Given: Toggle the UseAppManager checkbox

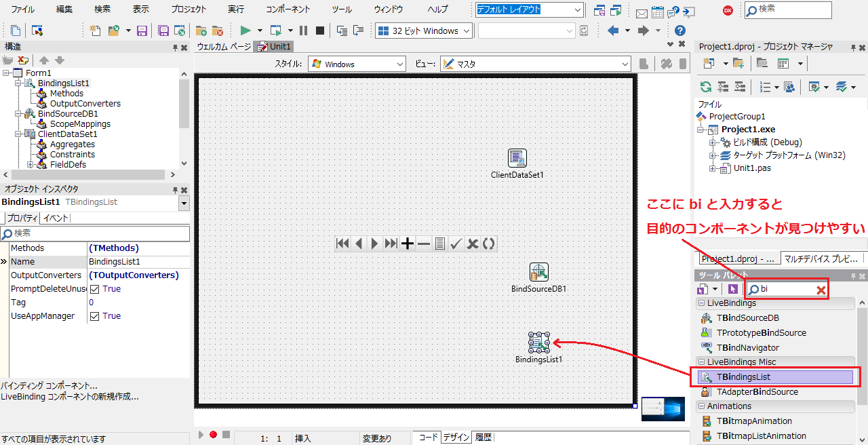Looking at the screenshot, I should click(x=95, y=315).
